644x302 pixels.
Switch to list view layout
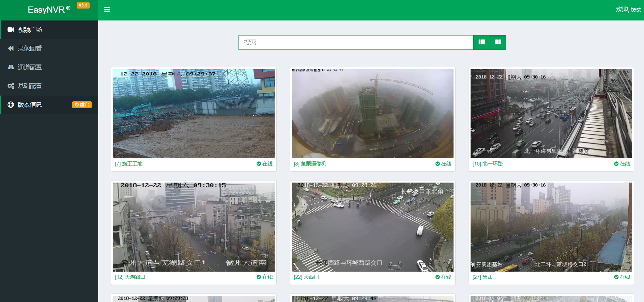click(x=481, y=42)
